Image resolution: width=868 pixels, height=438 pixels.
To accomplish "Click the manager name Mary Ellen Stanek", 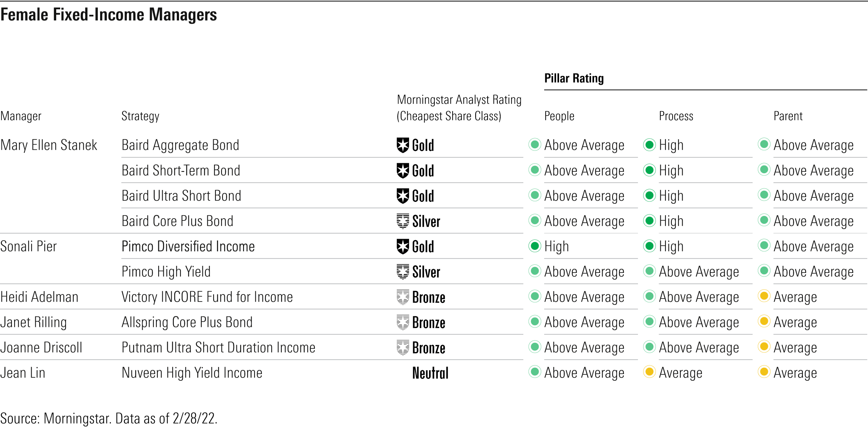I will 49,145.
